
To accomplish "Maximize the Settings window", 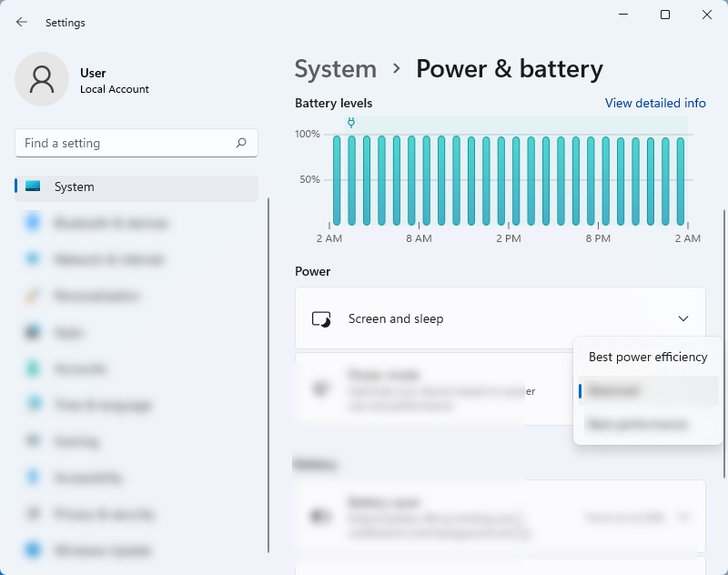I will (665, 15).
